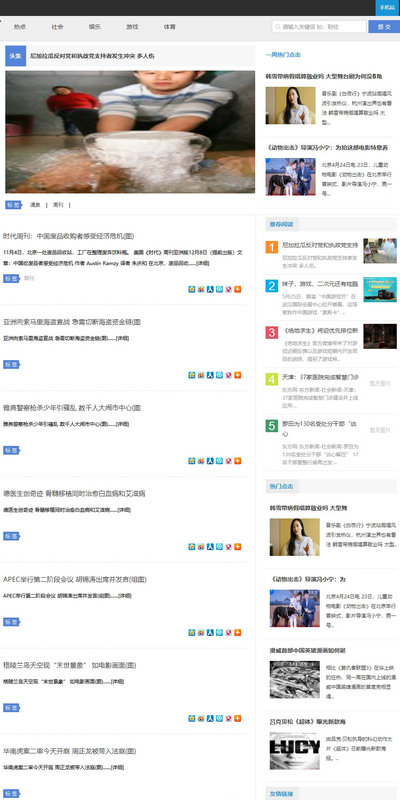The image size is (400, 800).
Task: Share the 时代周刊 article to QQ空间
Action: pos(192,289)
